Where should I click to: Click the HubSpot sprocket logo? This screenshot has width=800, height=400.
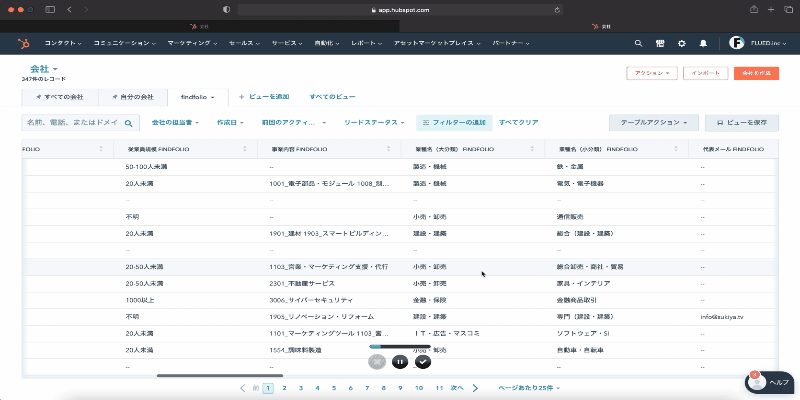coord(23,44)
